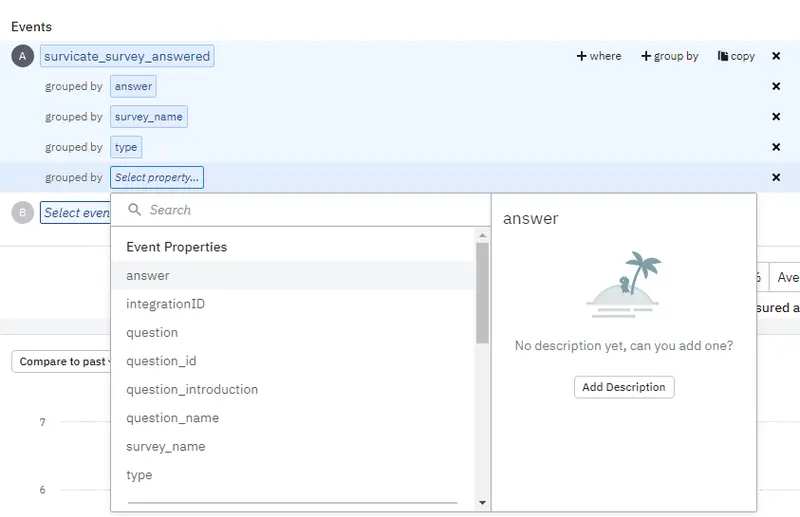Pick question_introduction property

[x=293, y=389]
